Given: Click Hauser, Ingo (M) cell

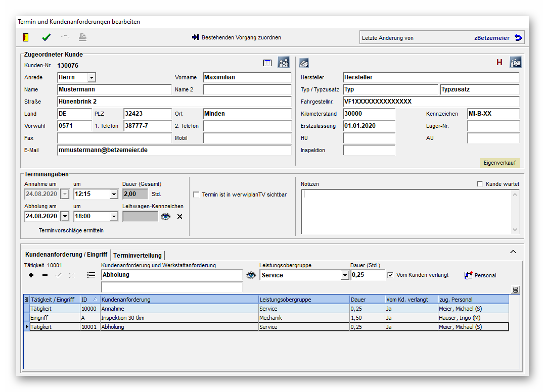Looking at the screenshot, I should coord(473,318).
